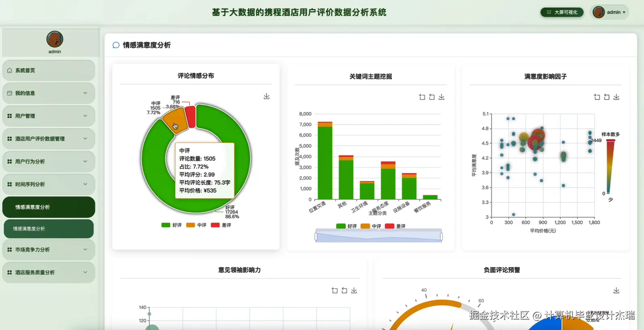Open 系统首页 in the sidebar
The width and height of the screenshot is (644, 330).
tap(48, 70)
